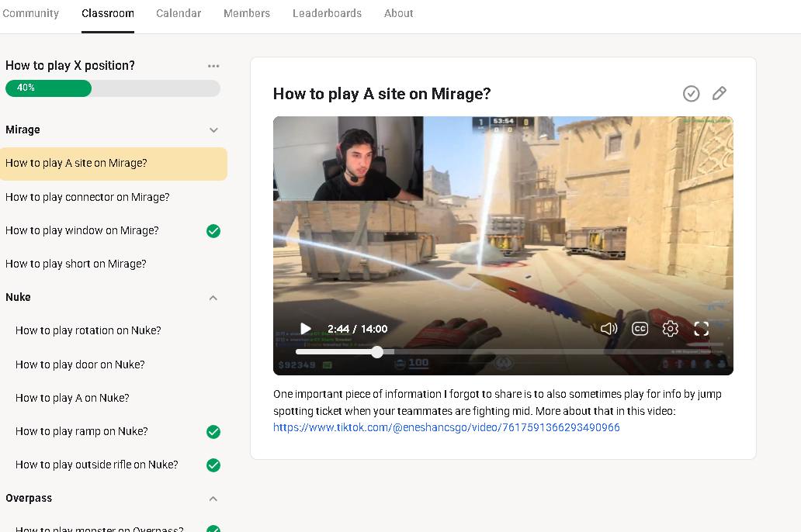Collapse the Mirage section chevron
Viewport: 801px width, 532px height.
[213, 130]
